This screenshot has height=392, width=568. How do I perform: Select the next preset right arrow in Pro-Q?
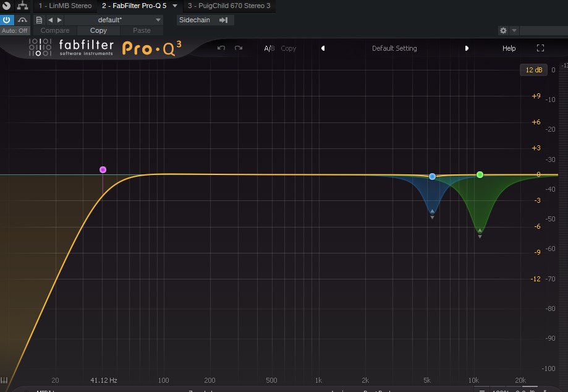pyautogui.click(x=467, y=48)
